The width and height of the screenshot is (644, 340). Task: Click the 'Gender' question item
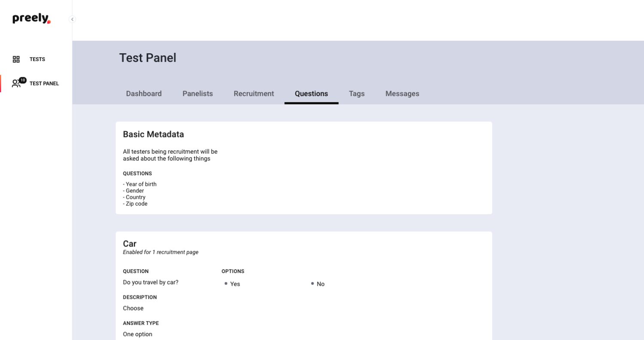(134, 191)
